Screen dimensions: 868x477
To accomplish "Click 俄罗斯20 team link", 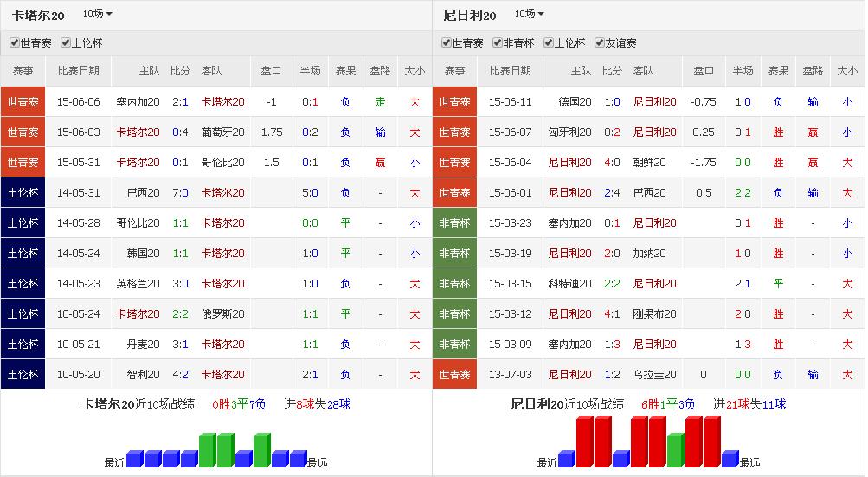I will [x=222, y=314].
